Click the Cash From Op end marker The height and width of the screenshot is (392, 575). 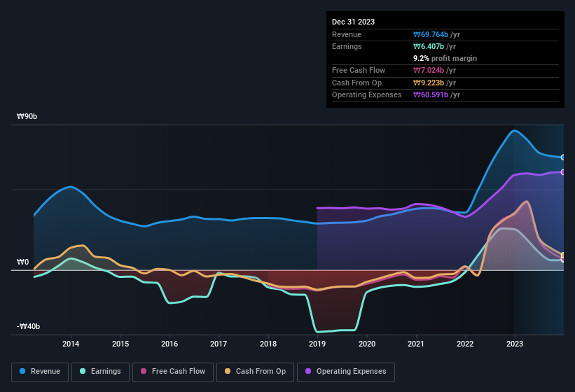tap(563, 255)
